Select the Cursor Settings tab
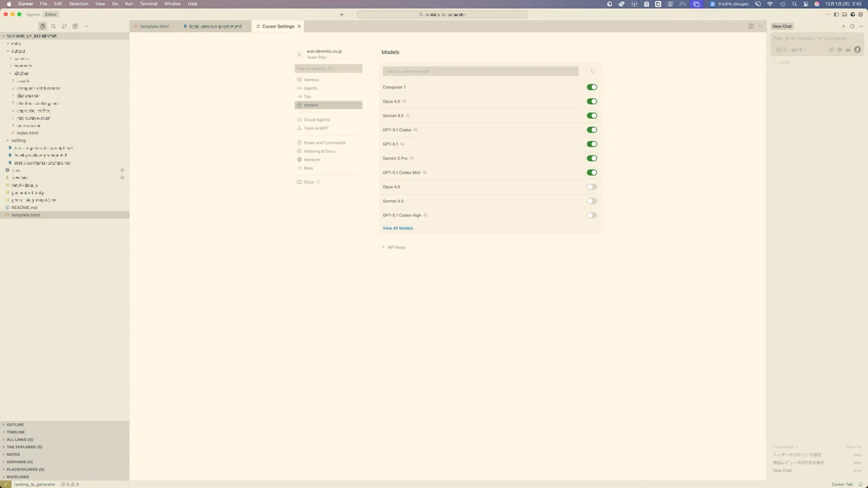The image size is (868, 488). coord(278,26)
